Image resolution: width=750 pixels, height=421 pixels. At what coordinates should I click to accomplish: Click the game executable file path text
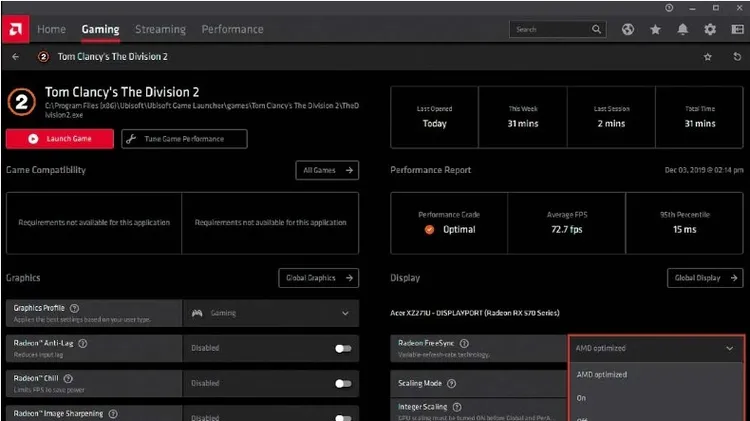click(x=202, y=110)
